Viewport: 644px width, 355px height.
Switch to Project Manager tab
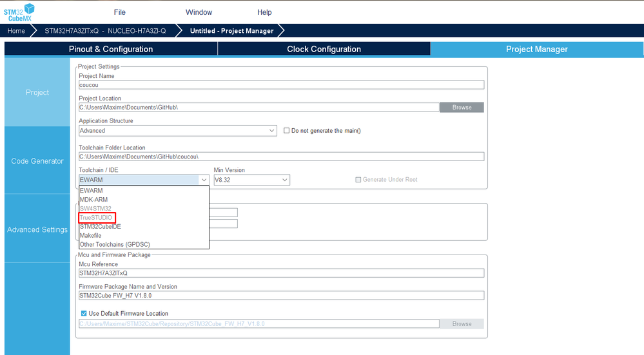[537, 49]
